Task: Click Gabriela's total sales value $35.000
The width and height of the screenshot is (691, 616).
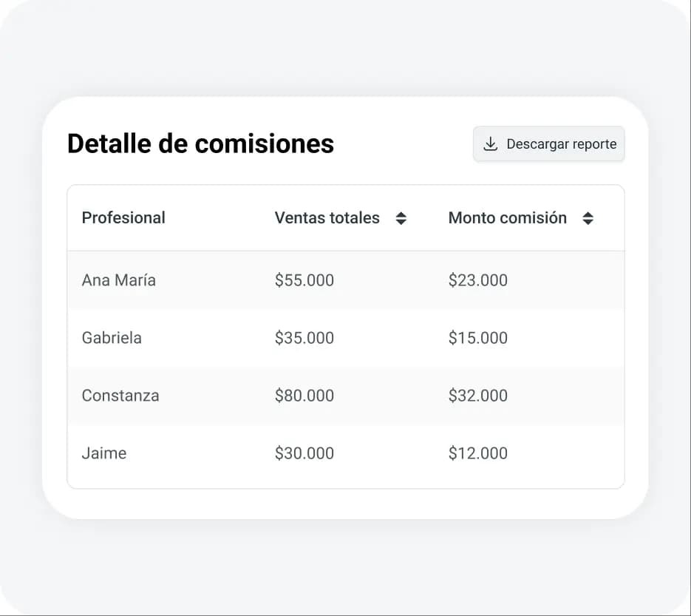Action: pyautogui.click(x=304, y=338)
